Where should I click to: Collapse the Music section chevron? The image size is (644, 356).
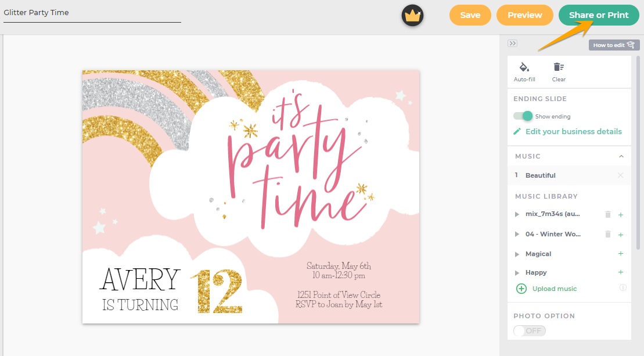(621, 156)
